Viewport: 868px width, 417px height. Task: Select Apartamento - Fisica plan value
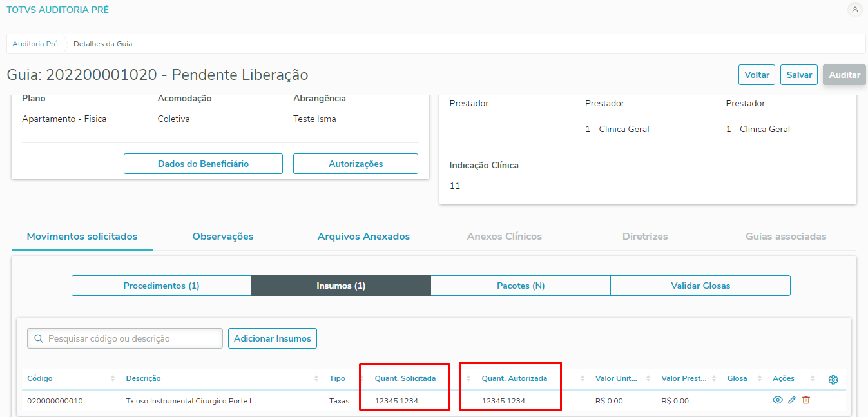64,119
